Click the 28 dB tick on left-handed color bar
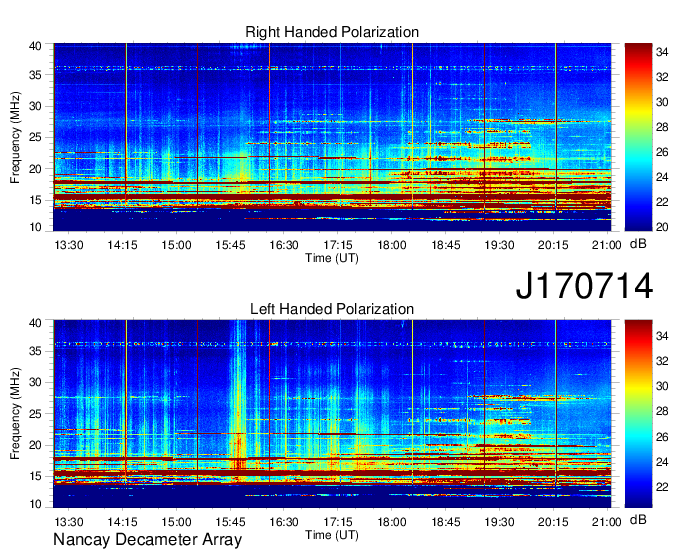Image resolution: width=680 pixels, height=552 pixels. click(662, 412)
